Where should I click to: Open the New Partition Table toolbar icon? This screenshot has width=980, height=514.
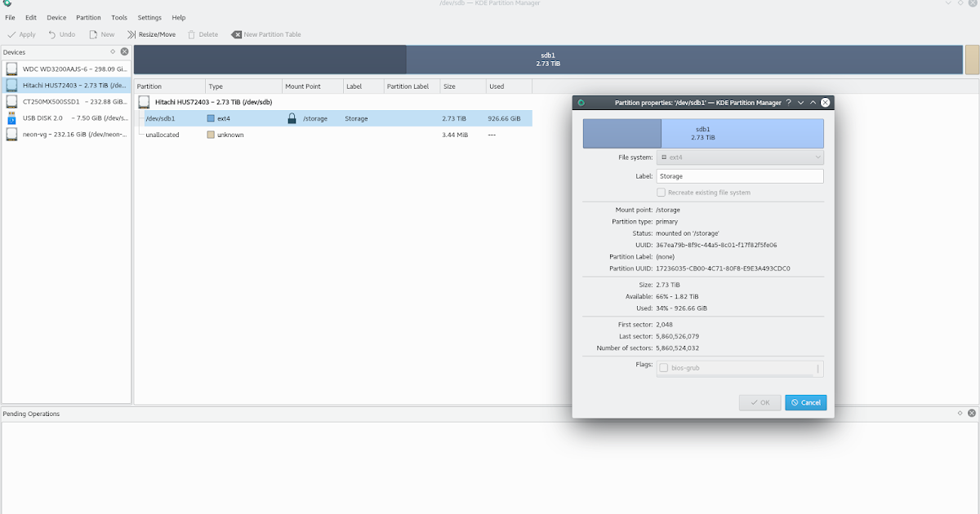[235, 34]
